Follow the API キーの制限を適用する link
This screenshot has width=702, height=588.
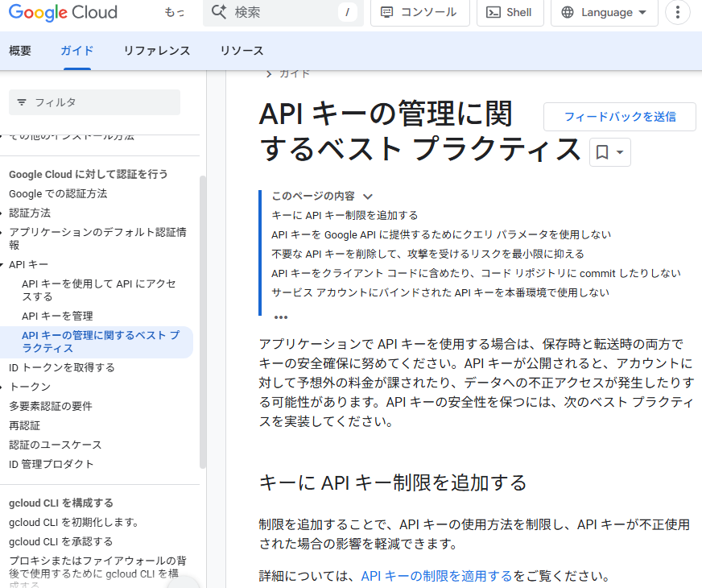coord(436,576)
